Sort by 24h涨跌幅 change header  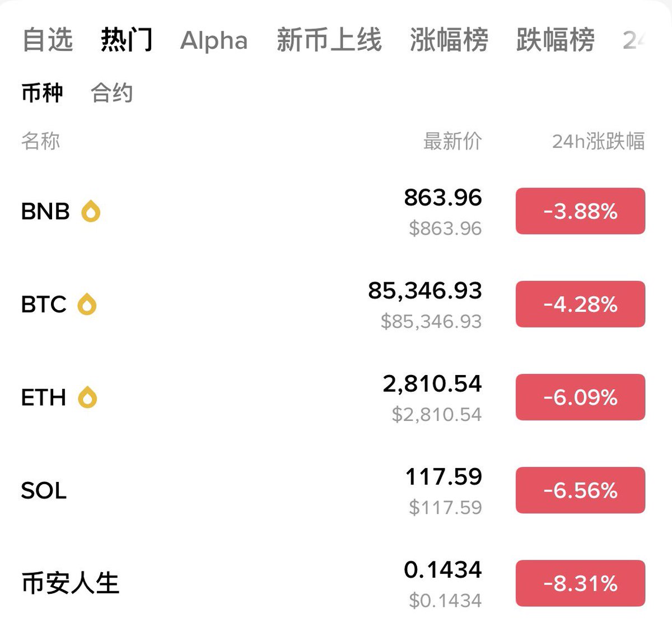click(598, 141)
